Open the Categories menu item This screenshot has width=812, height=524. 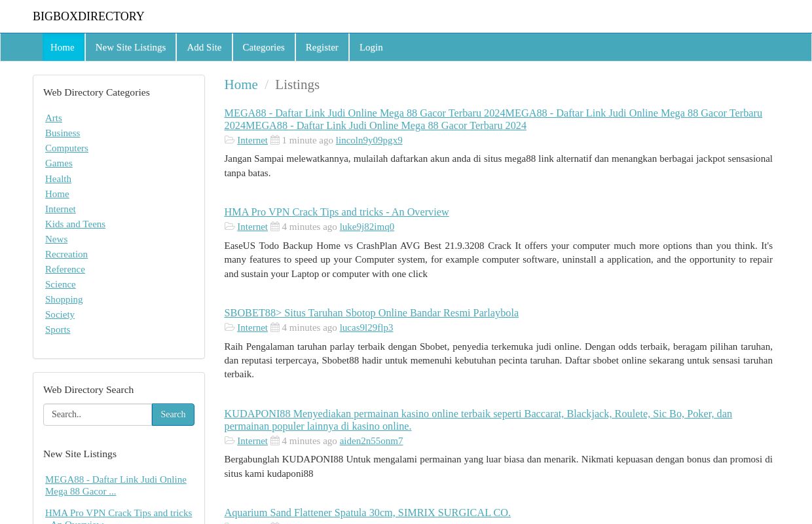263,47
